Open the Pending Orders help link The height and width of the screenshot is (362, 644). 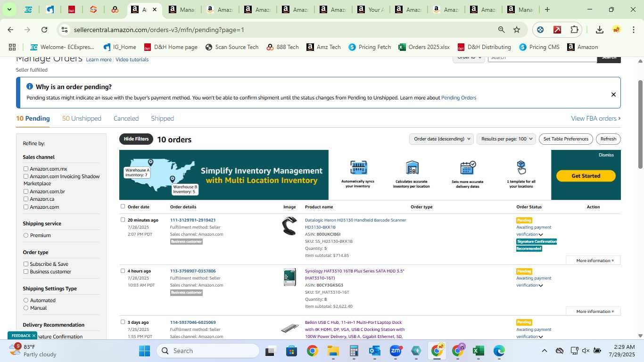459,98
